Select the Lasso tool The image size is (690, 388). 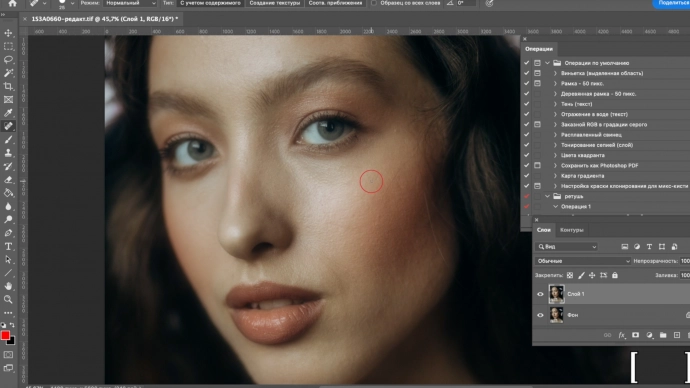[8, 59]
